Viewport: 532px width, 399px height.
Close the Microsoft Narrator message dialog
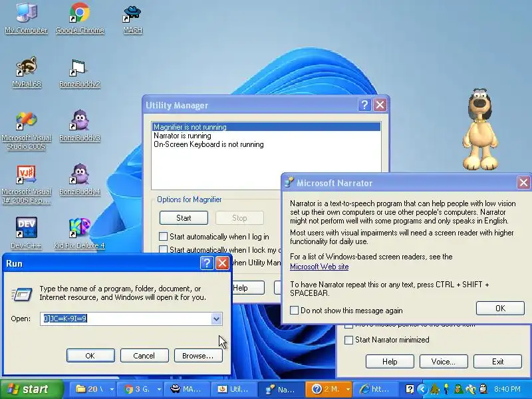[x=523, y=182]
